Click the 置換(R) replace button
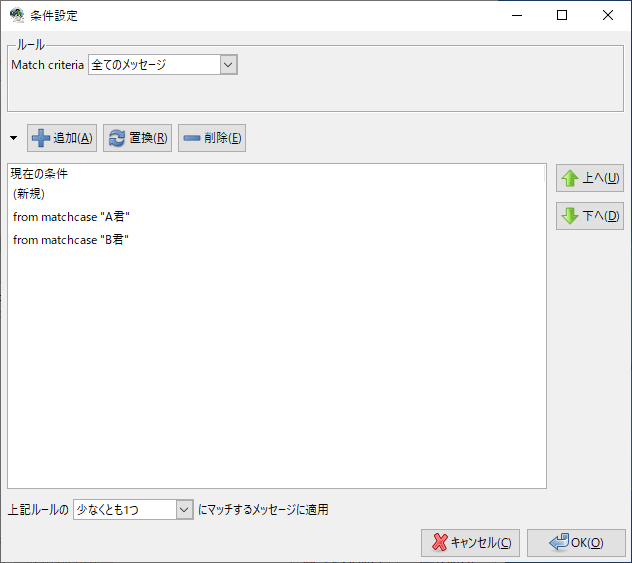632x563 pixels. tap(137, 138)
